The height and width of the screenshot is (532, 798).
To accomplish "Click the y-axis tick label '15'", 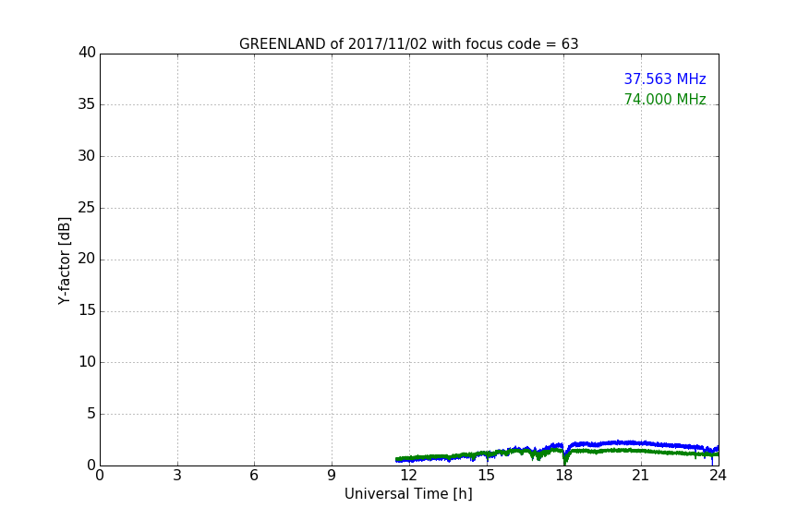I will [87, 310].
